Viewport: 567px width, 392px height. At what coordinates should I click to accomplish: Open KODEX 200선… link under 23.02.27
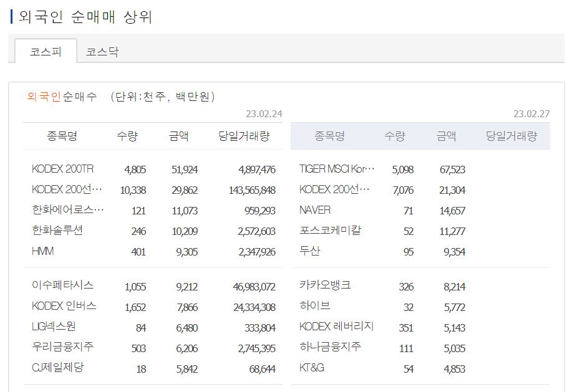334,189
